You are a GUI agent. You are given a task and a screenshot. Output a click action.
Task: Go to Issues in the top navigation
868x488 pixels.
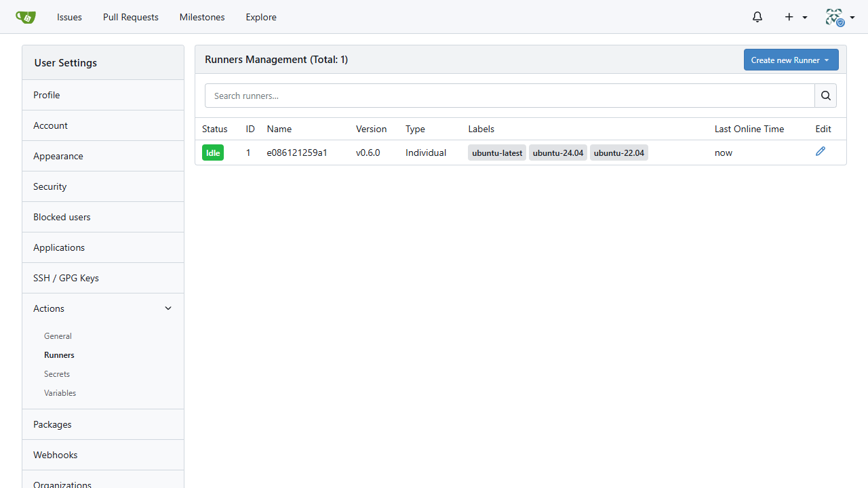(x=69, y=17)
